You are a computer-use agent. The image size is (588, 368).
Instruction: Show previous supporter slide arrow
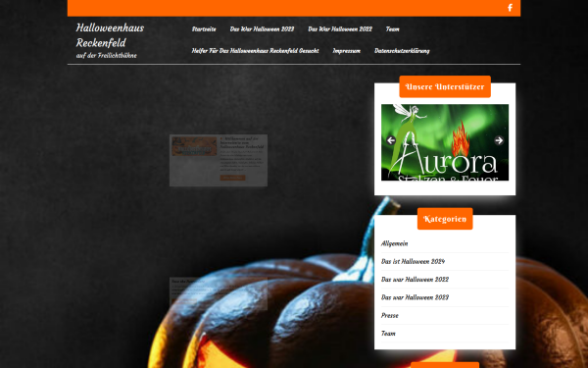391,140
